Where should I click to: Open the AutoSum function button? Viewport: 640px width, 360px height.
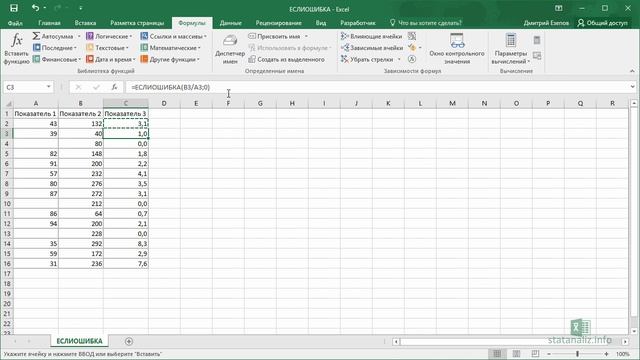coord(56,36)
